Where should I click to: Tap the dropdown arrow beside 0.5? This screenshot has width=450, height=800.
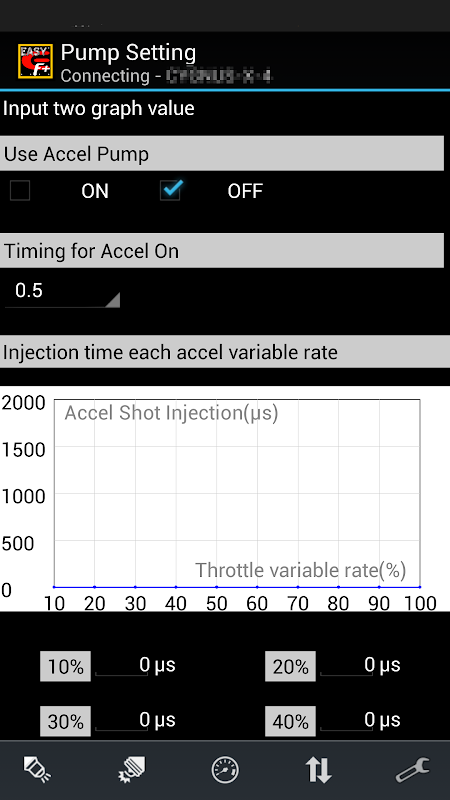112,300
